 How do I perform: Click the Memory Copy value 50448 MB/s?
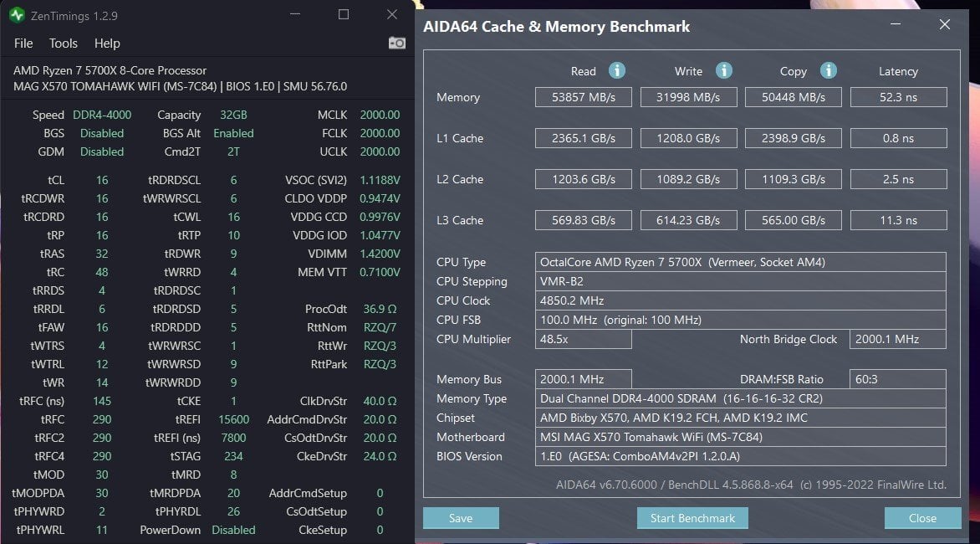[794, 97]
